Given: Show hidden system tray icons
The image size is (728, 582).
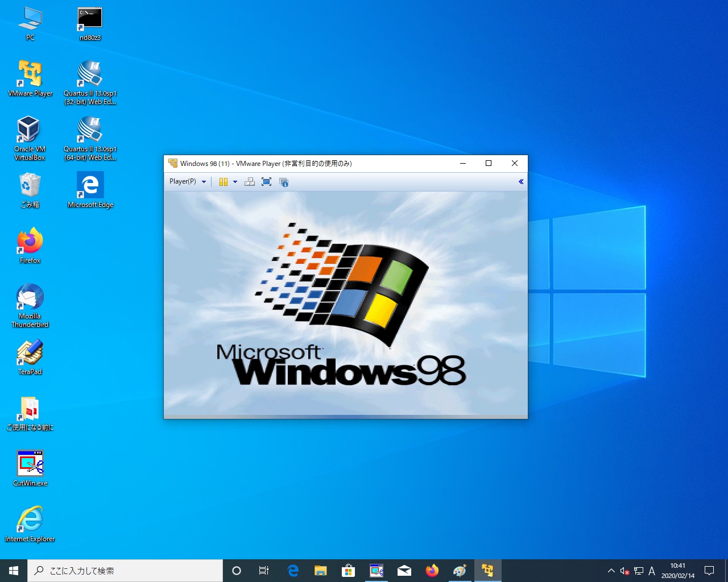Looking at the screenshot, I should pyautogui.click(x=611, y=571).
